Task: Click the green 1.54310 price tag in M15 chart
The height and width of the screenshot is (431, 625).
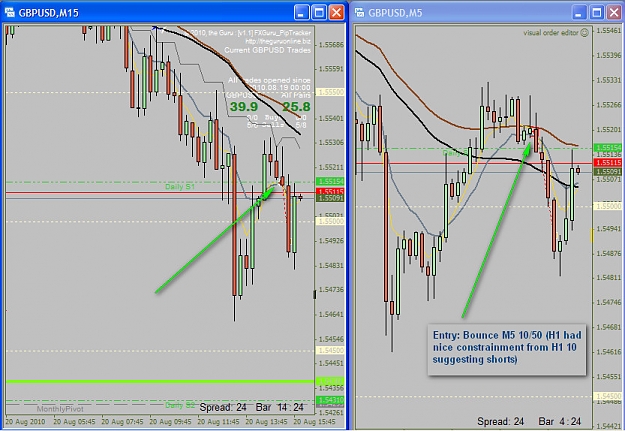Action: (330, 400)
